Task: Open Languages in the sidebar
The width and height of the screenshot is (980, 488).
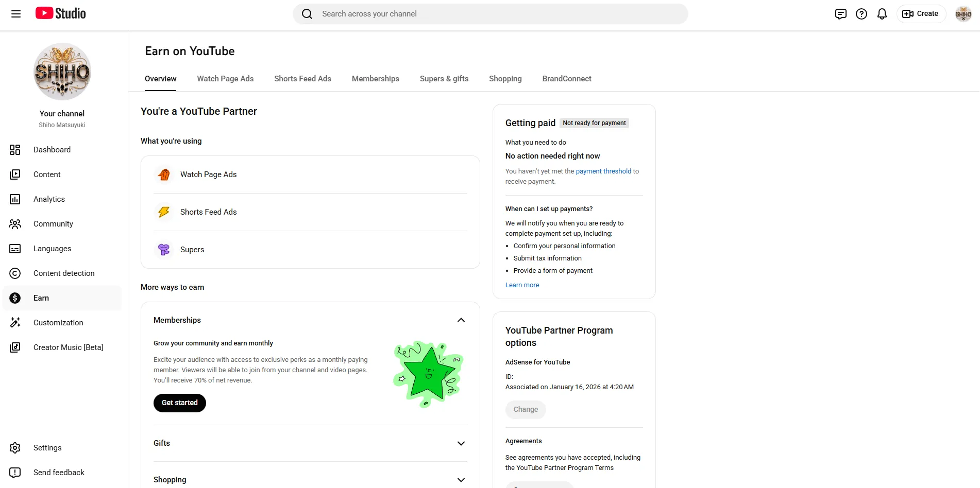Action: [62, 249]
